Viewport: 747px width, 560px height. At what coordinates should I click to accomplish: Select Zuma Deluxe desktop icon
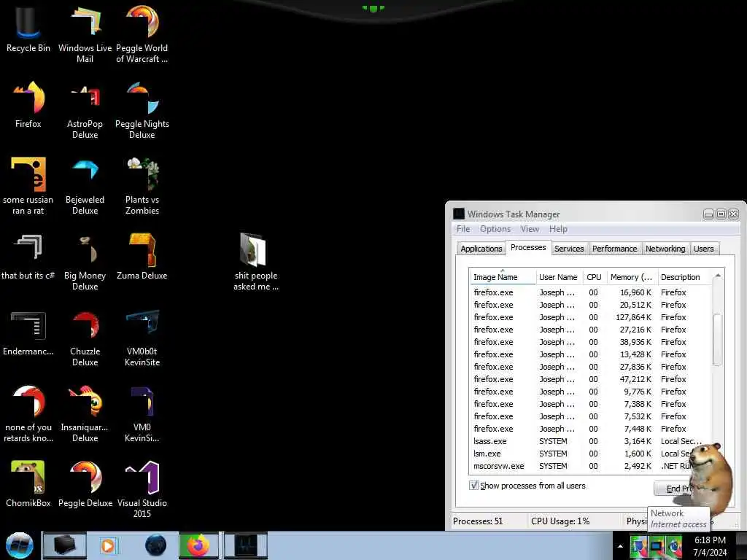[142, 256]
